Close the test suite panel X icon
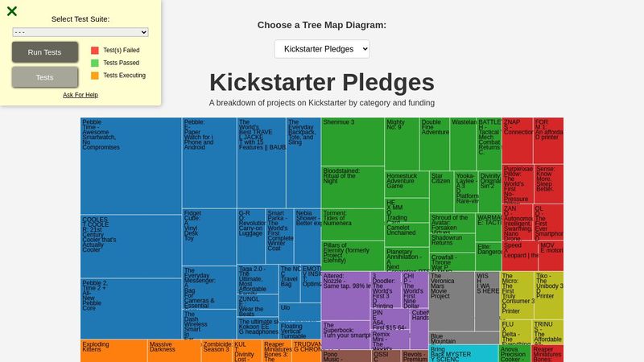This screenshot has width=644, height=362. [x=12, y=11]
